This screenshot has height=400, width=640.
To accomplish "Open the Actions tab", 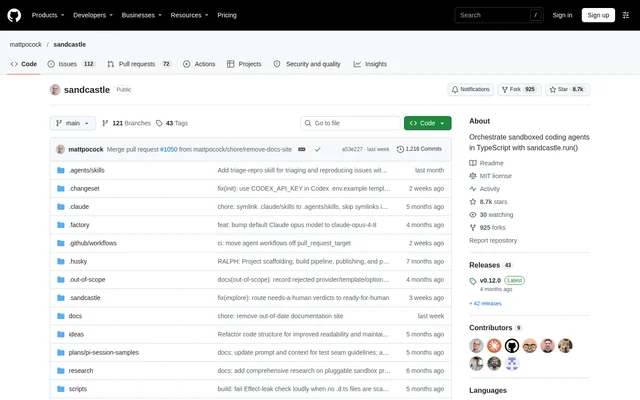I will point(199,64).
